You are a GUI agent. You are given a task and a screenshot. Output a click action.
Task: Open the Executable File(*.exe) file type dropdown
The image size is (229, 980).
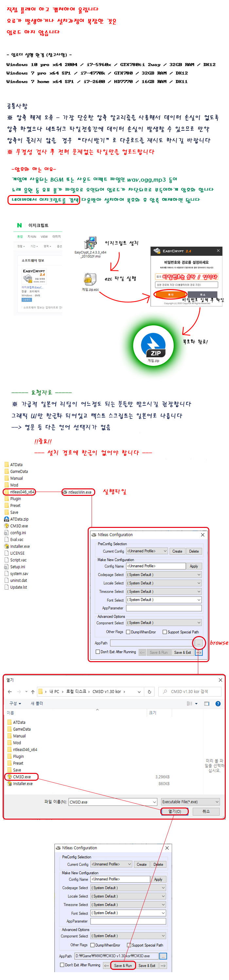pyautogui.click(x=190, y=802)
